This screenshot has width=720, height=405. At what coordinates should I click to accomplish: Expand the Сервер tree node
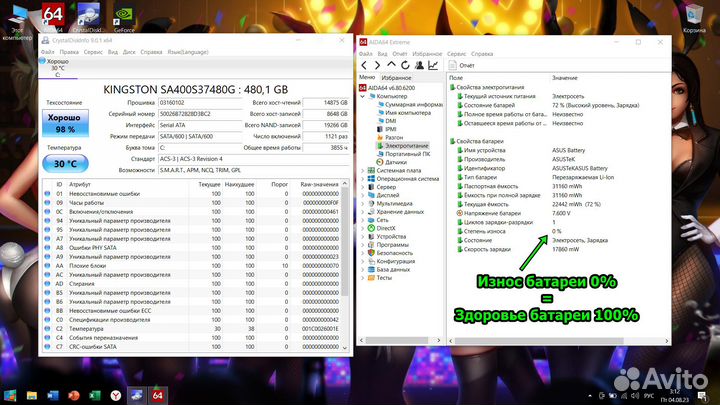click(x=362, y=187)
